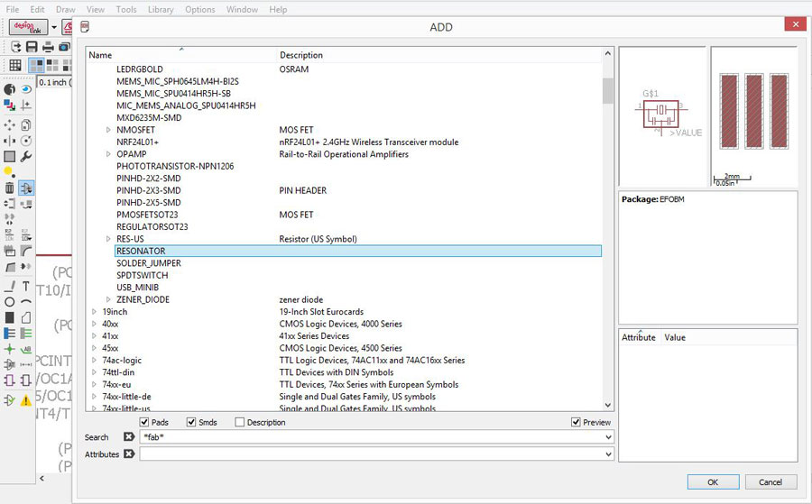812x504 pixels.
Task: Click the list scroll-up arrow
Action: pos(608,53)
